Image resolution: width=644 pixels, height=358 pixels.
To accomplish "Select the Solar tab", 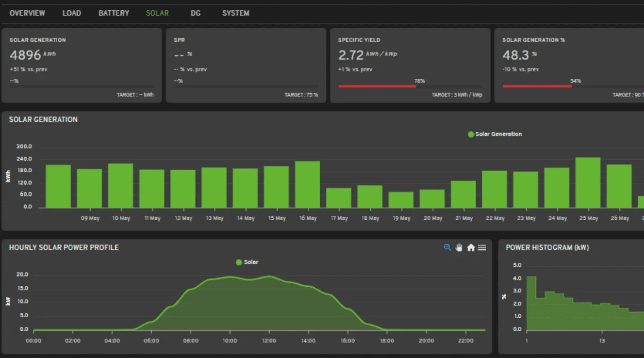I will tap(157, 13).
